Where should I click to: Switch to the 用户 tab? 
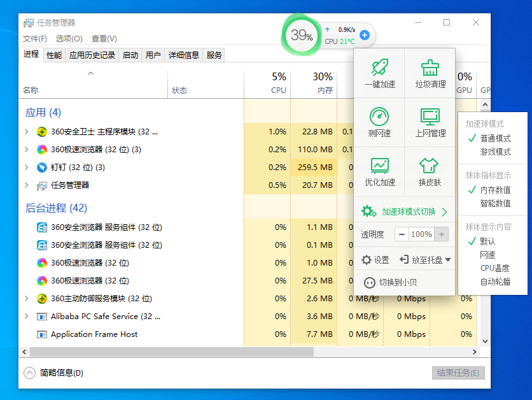click(153, 55)
